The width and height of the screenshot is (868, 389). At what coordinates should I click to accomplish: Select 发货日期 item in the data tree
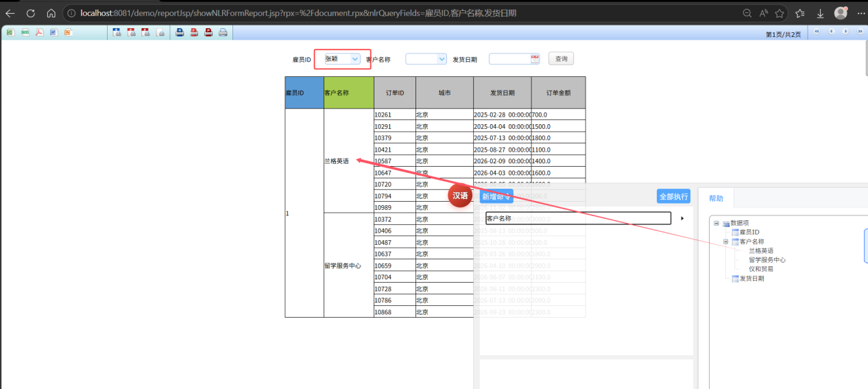[x=751, y=279]
